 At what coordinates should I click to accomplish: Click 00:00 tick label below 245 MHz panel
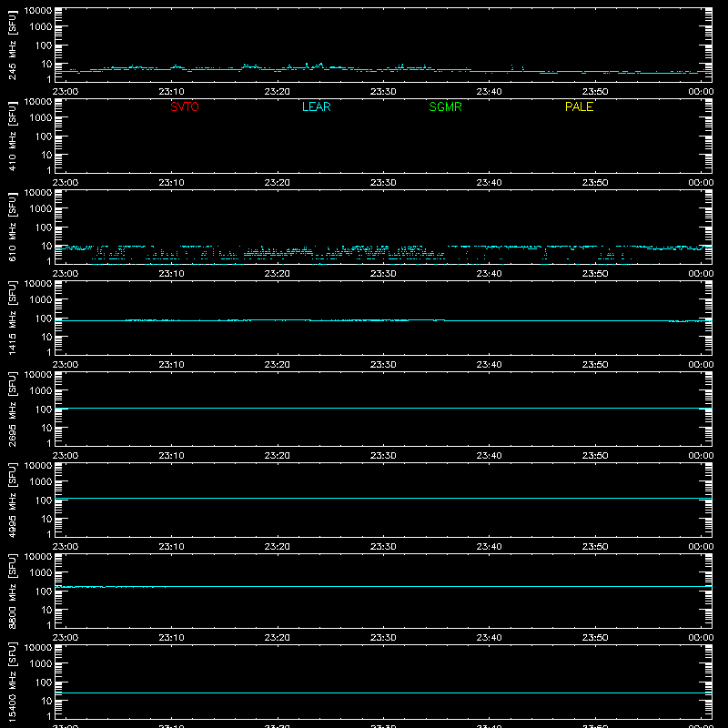click(701, 92)
